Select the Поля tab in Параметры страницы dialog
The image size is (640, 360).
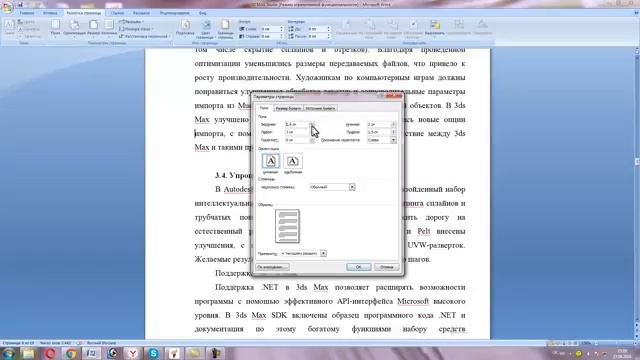[264, 108]
